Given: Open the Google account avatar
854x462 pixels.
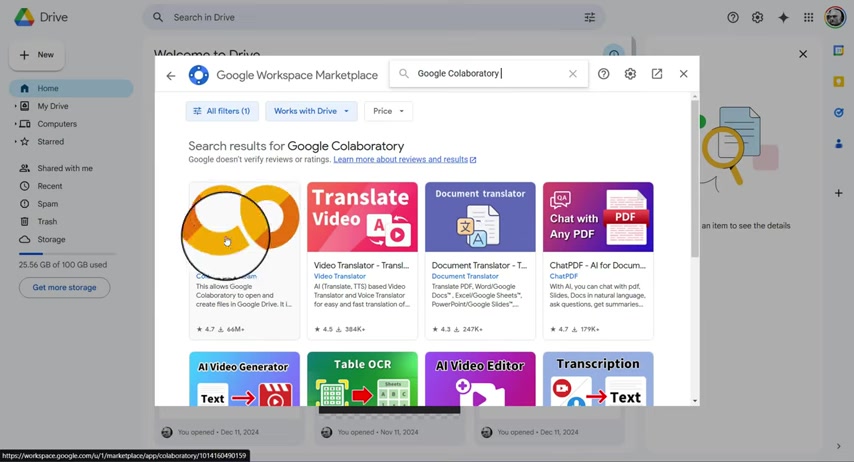Looking at the screenshot, I should (835, 17).
